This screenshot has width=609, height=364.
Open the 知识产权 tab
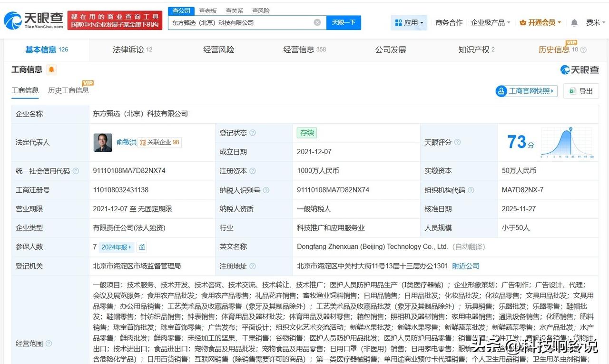[x=476, y=49]
